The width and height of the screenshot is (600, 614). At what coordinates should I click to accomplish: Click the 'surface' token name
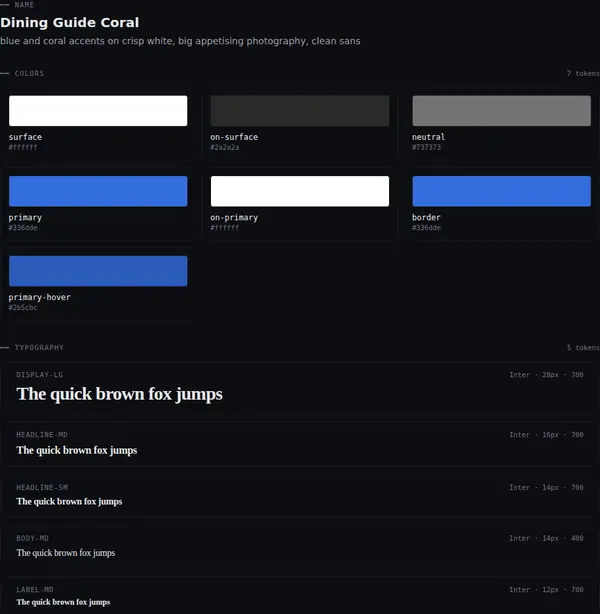pyautogui.click(x=25, y=137)
